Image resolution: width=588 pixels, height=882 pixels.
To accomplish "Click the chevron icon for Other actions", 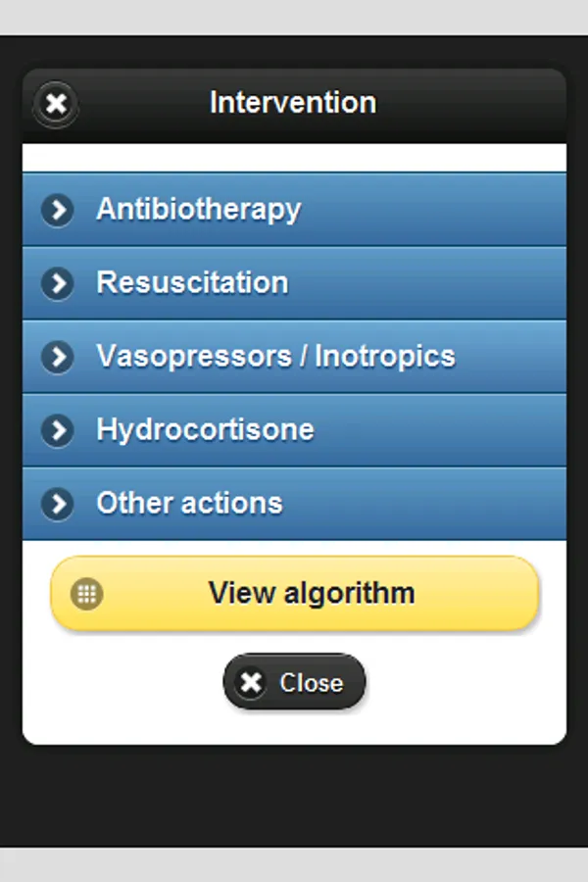I will (58, 504).
